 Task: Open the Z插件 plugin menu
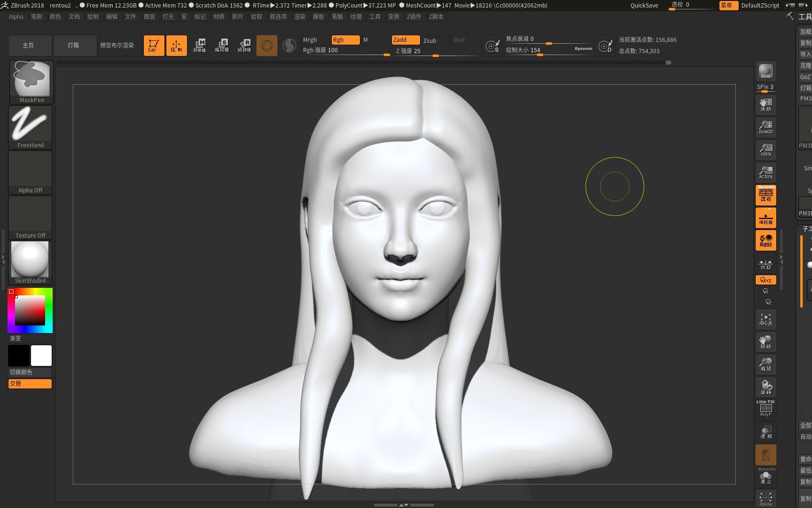[414, 16]
